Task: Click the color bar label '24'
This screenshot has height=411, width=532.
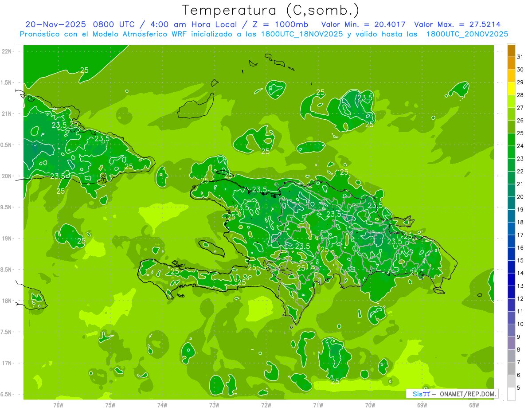Action: click(520, 146)
